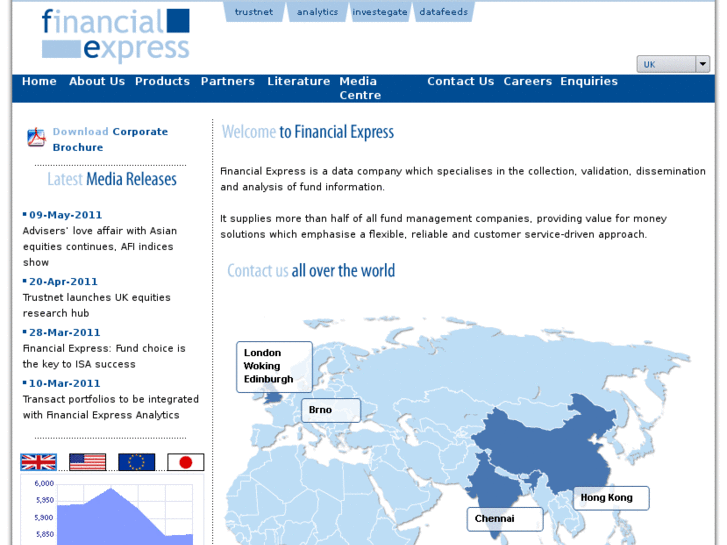This screenshot has width=727, height=545.
Task: Click the PDF brochure icon
Action: click(x=36, y=138)
